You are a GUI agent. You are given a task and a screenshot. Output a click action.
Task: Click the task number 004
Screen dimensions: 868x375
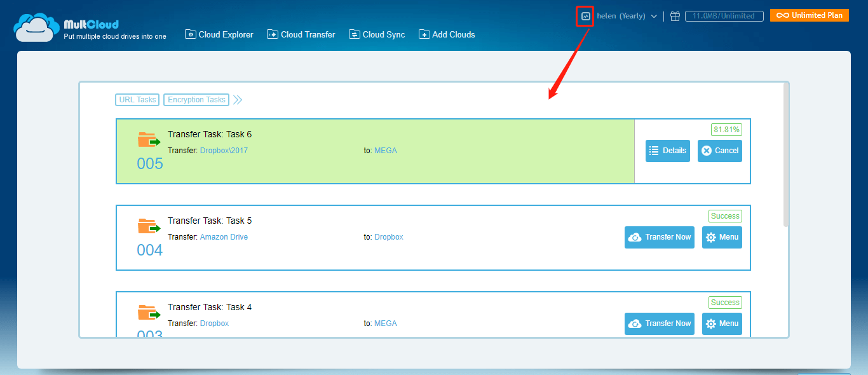150,250
